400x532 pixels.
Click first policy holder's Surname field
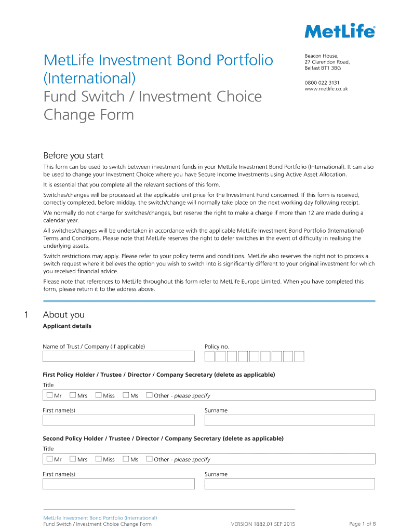(289, 420)
